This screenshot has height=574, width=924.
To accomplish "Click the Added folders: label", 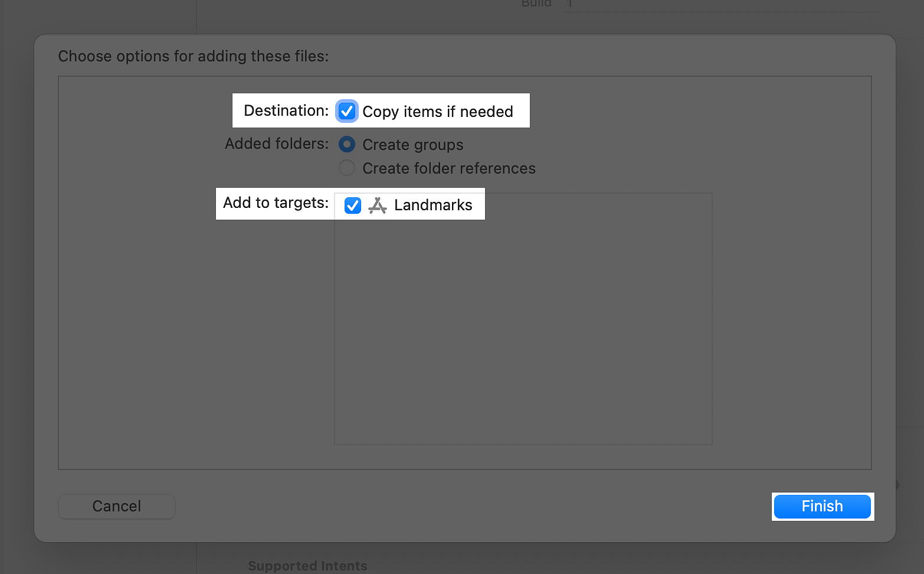I will [277, 143].
